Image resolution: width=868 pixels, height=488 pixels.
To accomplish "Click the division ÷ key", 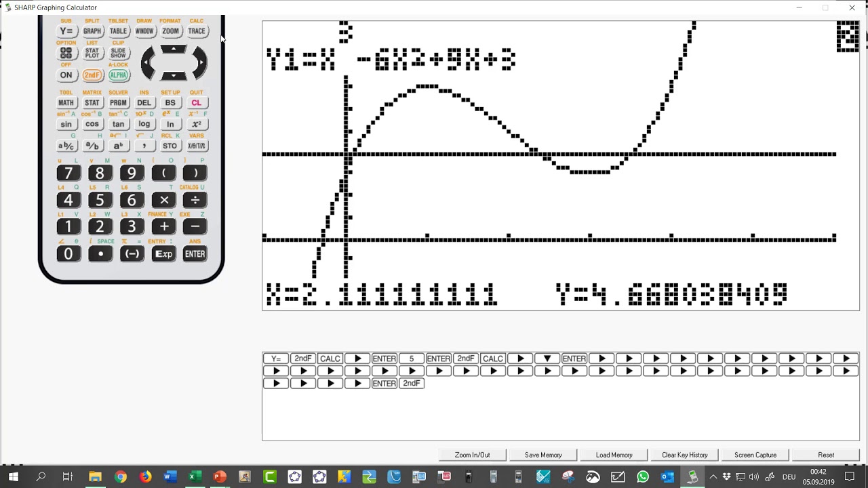I will 195,200.
